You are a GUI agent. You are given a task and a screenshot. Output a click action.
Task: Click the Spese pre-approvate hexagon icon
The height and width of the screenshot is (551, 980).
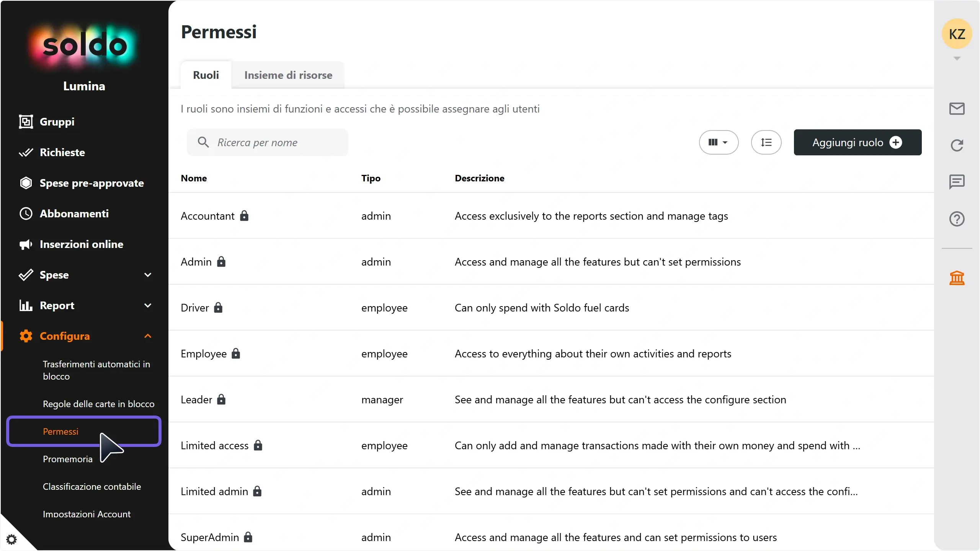click(26, 183)
